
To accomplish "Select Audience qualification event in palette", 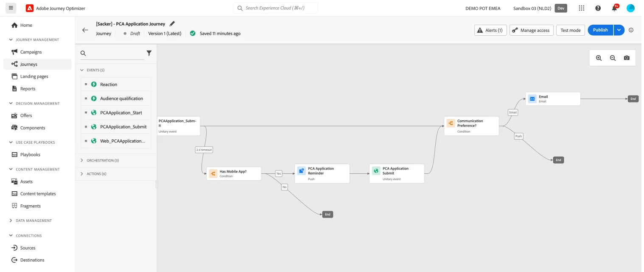I will tap(116, 99).
